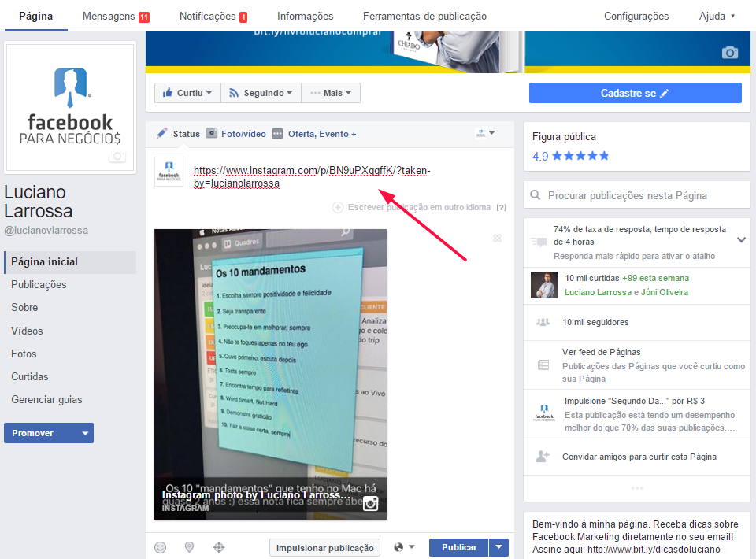Viewport: 756px width, 559px height.
Task: Open Curtidas in sidebar
Action: click(x=29, y=376)
